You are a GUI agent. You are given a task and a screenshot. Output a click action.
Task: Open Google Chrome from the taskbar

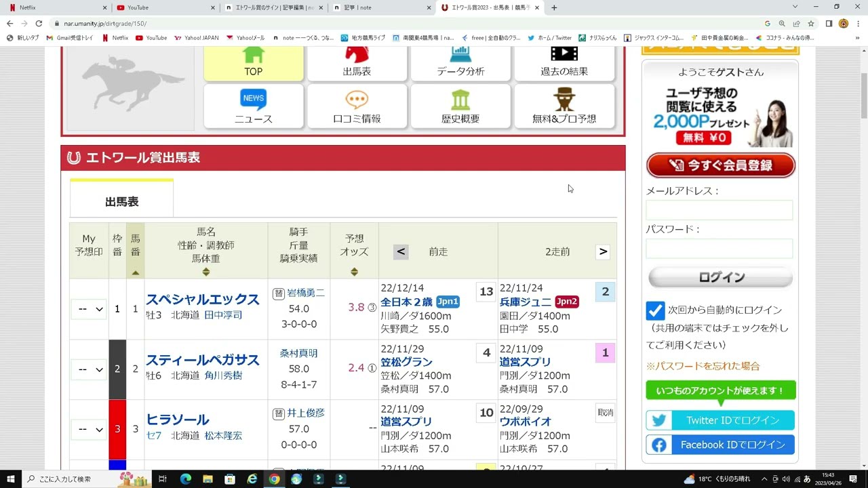[274, 479]
